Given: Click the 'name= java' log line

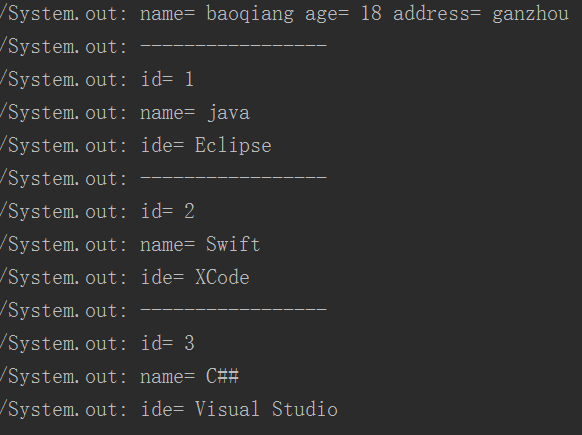Looking at the screenshot, I should [x=125, y=113].
